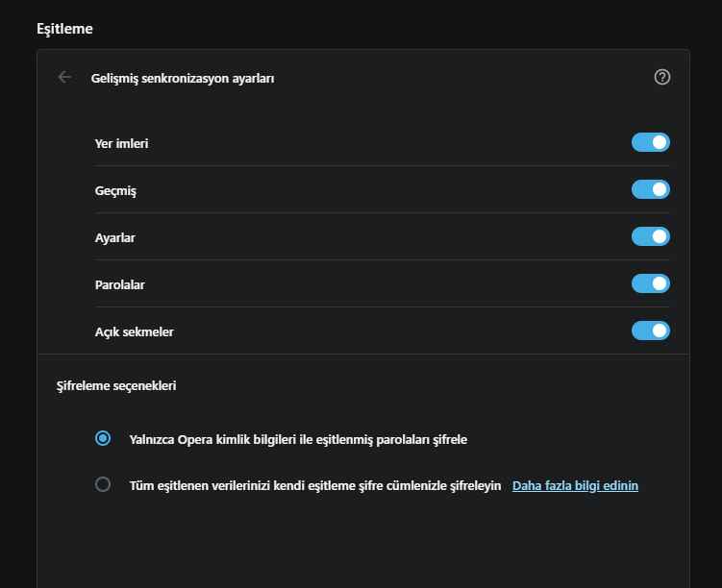Screen dimensions: 722x588
Task: Click the Açık sekmeler row label
Action: click(134, 331)
